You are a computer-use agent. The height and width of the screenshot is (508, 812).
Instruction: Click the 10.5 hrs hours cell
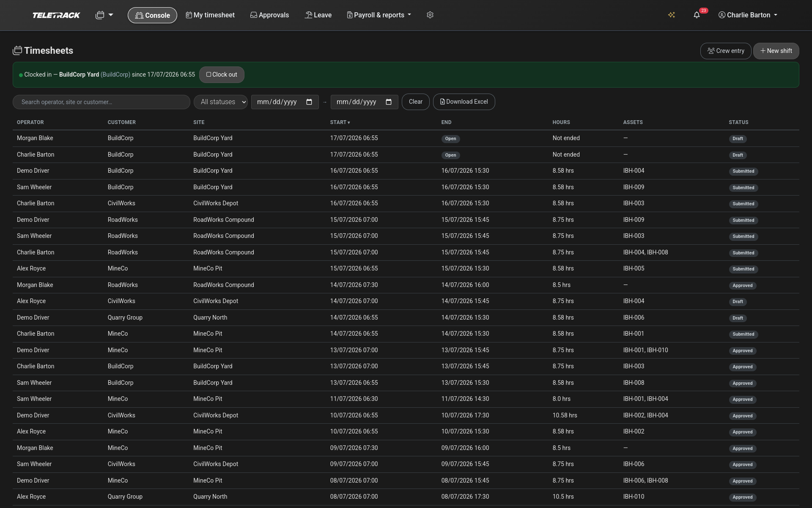click(563, 497)
